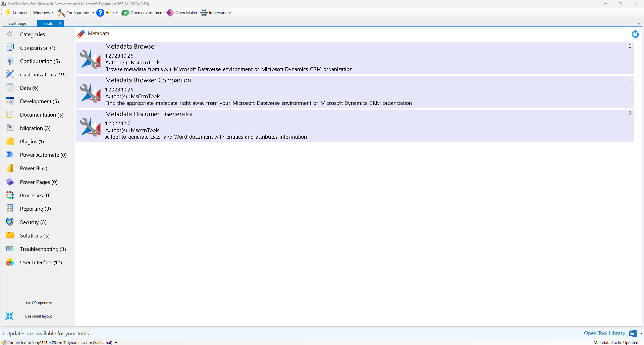Click the Security (5) category label

(x=33, y=222)
